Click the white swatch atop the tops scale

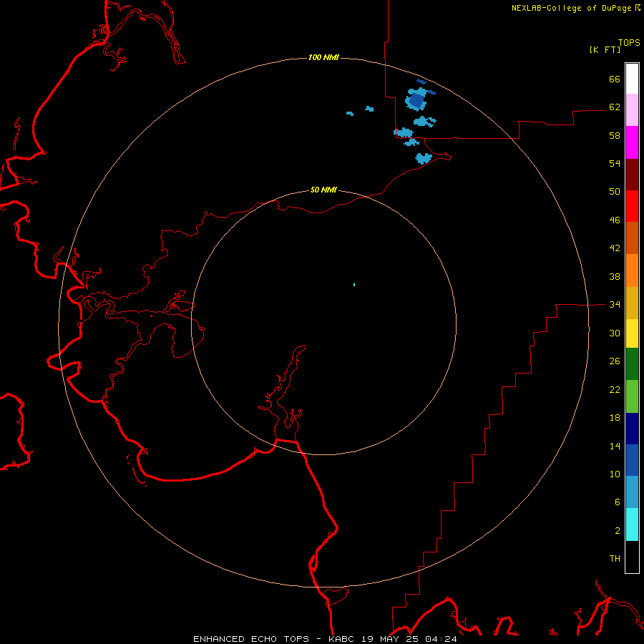coord(632,79)
